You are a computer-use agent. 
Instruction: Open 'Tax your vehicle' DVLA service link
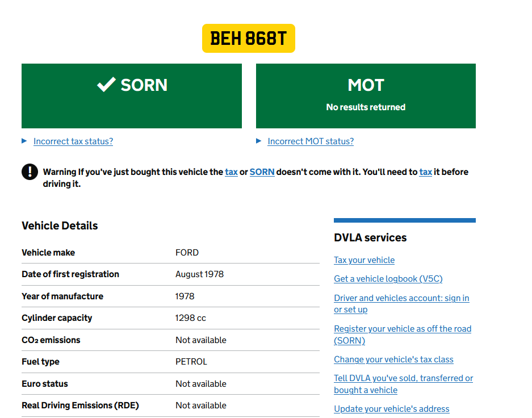click(364, 260)
